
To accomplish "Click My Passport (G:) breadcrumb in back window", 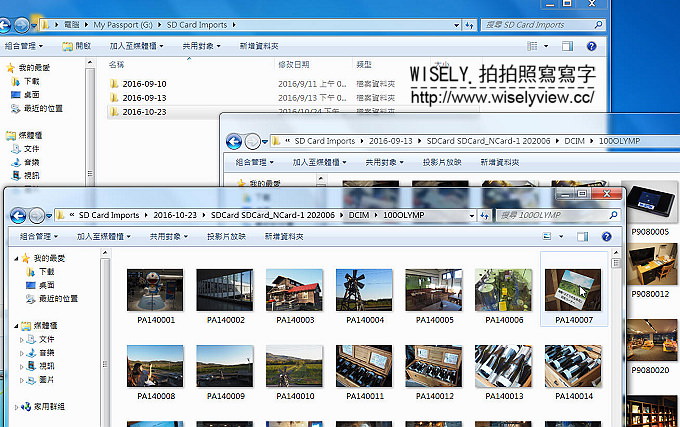I will pos(123,25).
